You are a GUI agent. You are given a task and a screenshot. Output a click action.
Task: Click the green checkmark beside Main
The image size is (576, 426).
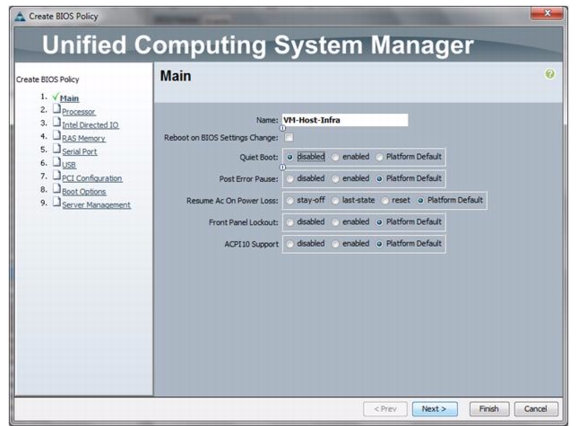point(55,97)
